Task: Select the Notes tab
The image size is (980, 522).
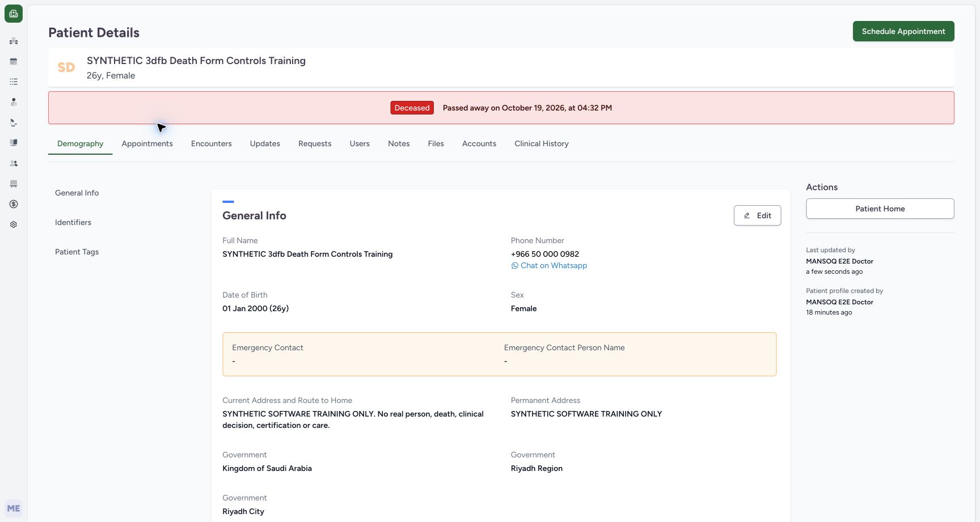Action: pyautogui.click(x=399, y=143)
